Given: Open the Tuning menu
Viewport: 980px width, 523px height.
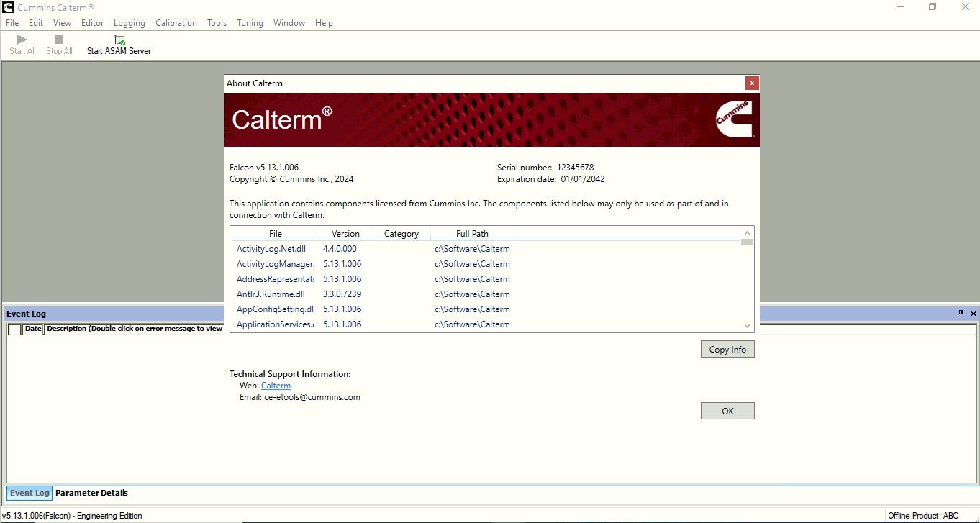Looking at the screenshot, I should coord(250,23).
